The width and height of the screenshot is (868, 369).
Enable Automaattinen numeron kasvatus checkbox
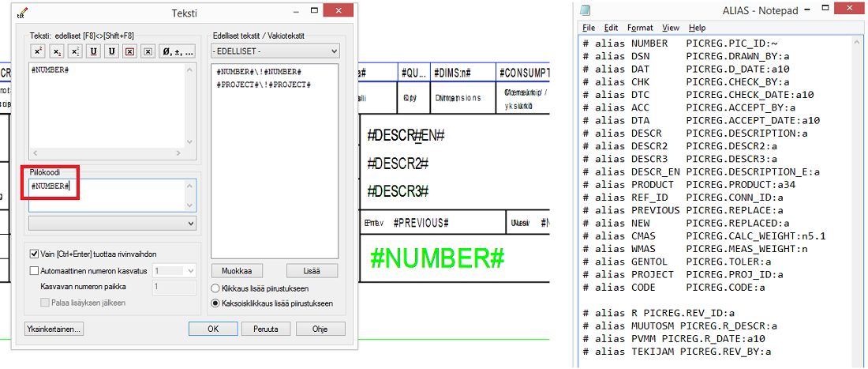34,271
